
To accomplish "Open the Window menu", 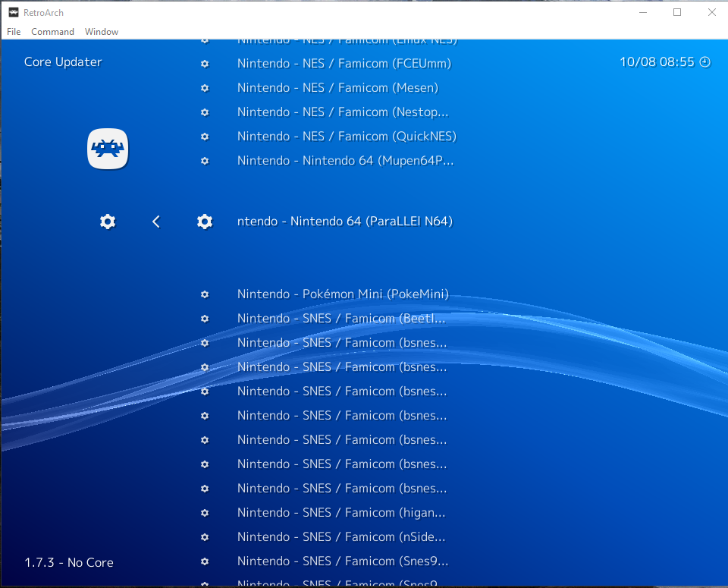I will tap(102, 32).
